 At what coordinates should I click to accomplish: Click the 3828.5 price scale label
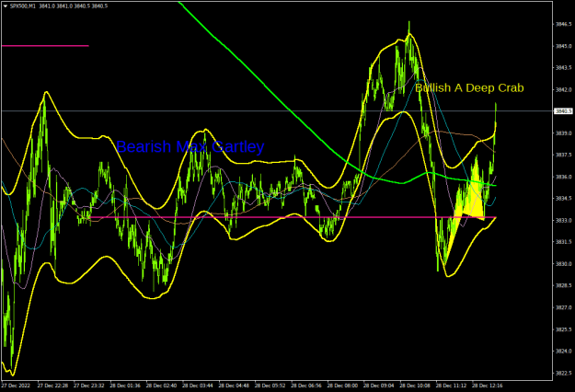pos(563,285)
